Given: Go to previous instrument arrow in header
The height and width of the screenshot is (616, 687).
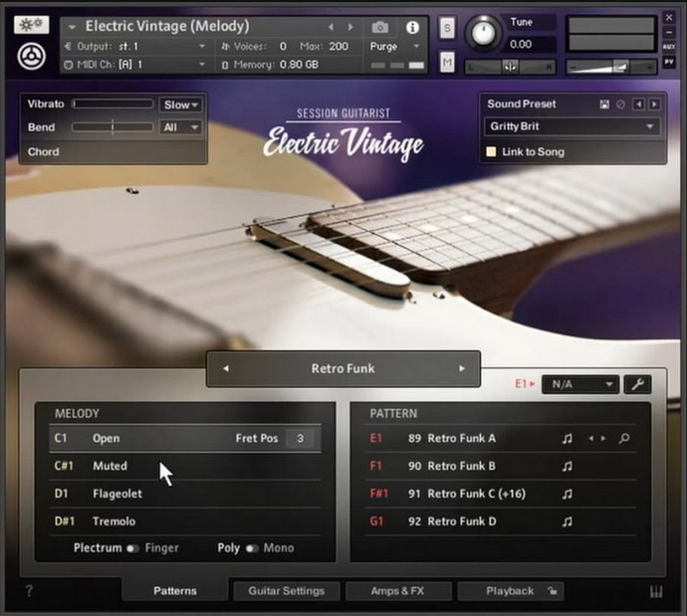Looking at the screenshot, I should click(332, 28).
